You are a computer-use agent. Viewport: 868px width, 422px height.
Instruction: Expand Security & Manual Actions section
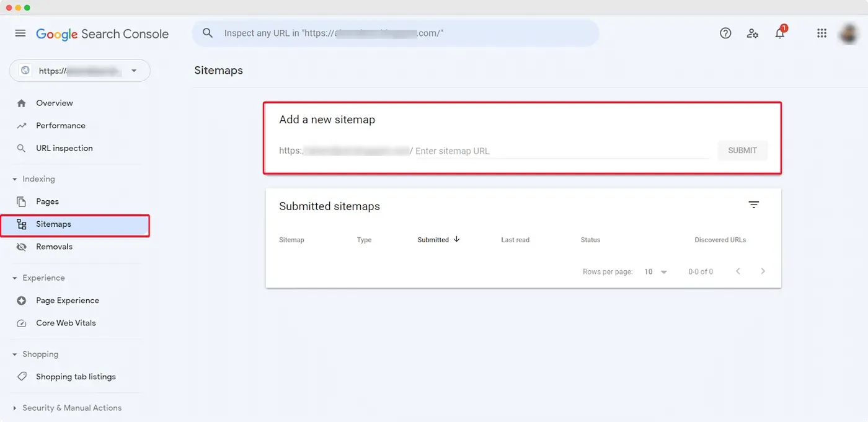[x=67, y=408]
